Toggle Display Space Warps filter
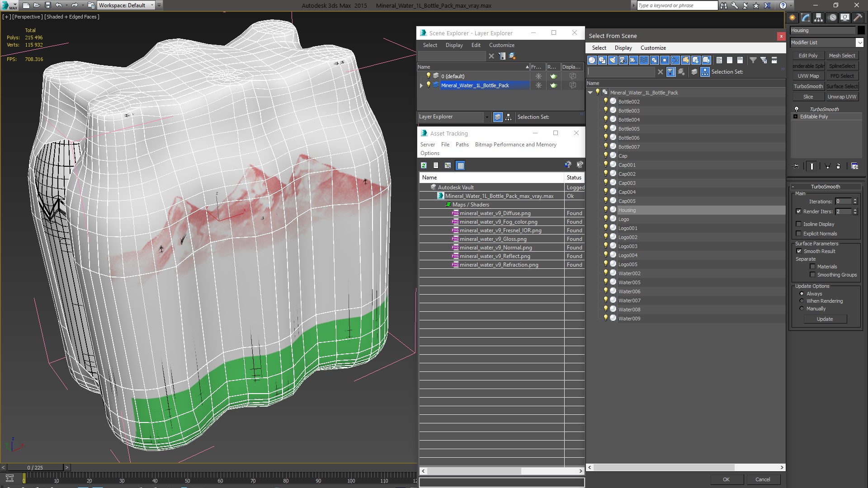The height and width of the screenshot is (488, 868). (644, 60)
